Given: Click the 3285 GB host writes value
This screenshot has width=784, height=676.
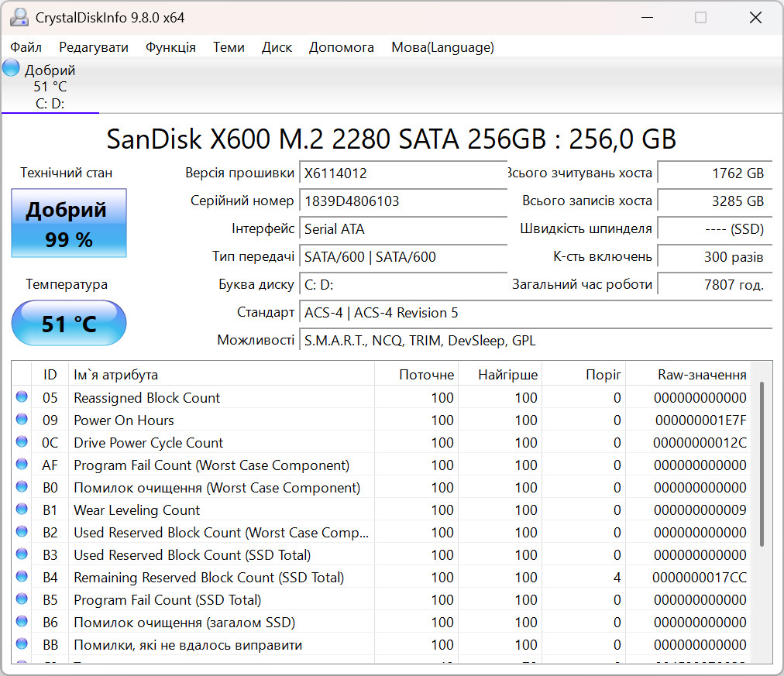Looking at the screenshot, I should (x=715, y=201).
